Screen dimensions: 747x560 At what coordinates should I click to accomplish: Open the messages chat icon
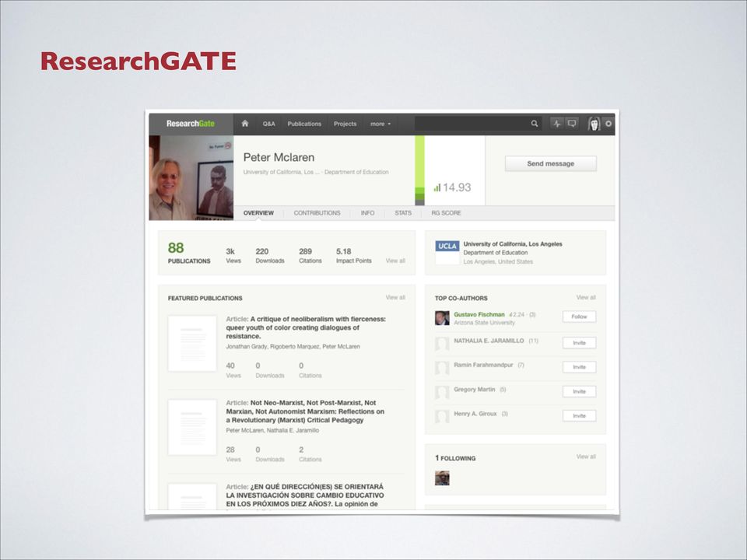pyautogui.click(x=572, y=124)
